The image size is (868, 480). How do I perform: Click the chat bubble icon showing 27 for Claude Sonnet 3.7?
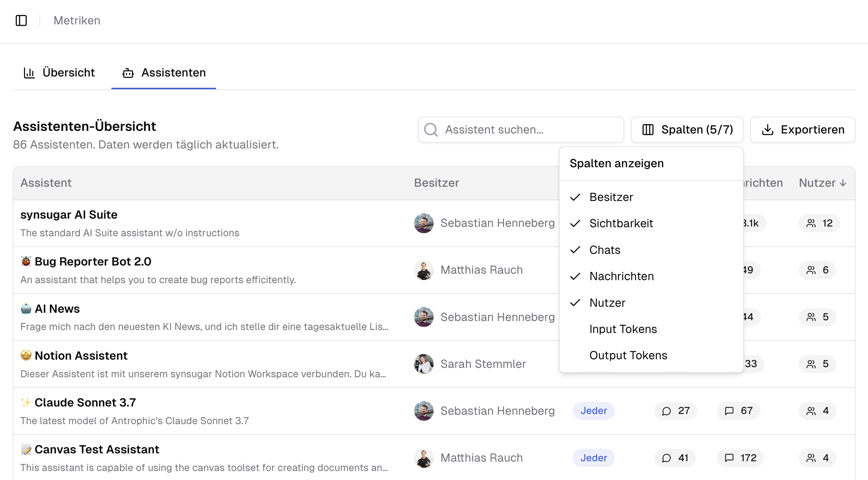[x=667, y=411]
